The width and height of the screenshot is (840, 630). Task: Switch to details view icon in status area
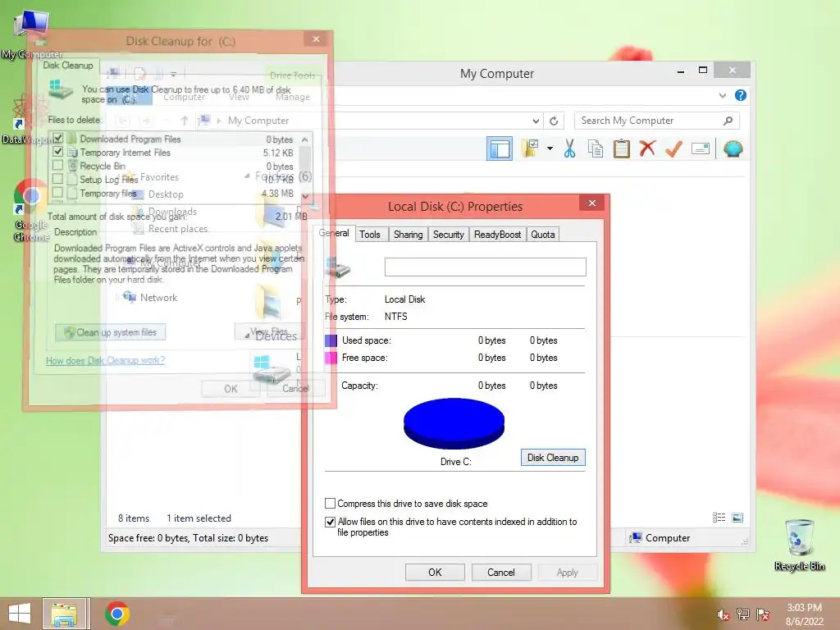pyautogui.click(x=719, y=518)
